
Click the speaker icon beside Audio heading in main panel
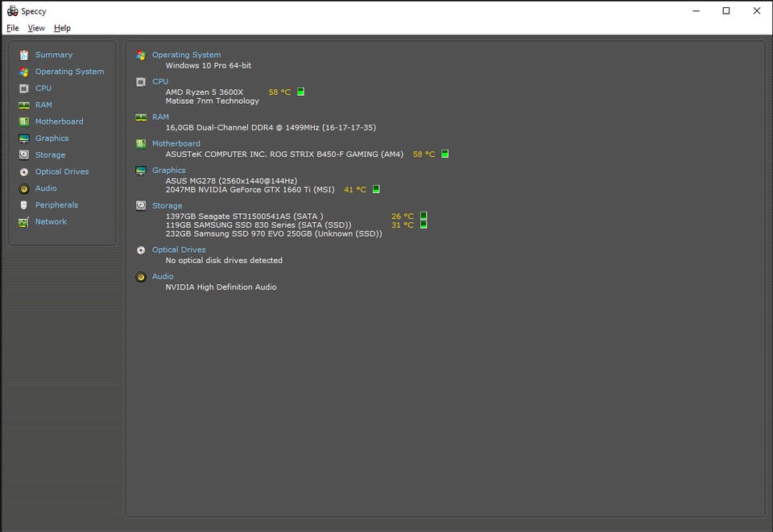pos(141,277)
